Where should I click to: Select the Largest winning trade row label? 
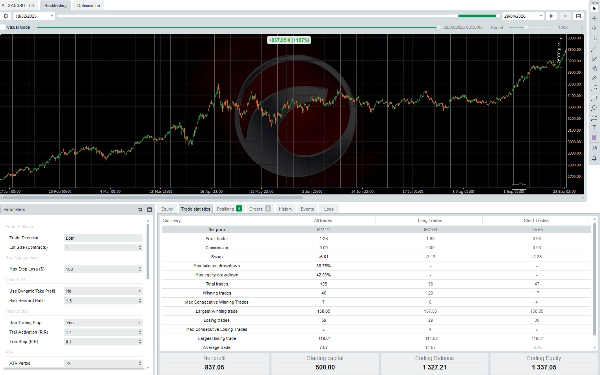217,311
